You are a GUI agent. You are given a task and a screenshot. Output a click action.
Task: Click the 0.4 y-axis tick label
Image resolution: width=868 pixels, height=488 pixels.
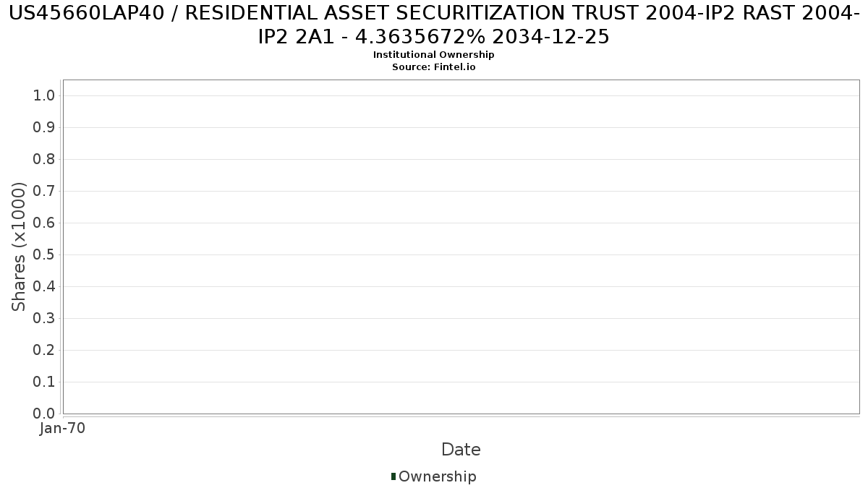click(x=44, y=287)
